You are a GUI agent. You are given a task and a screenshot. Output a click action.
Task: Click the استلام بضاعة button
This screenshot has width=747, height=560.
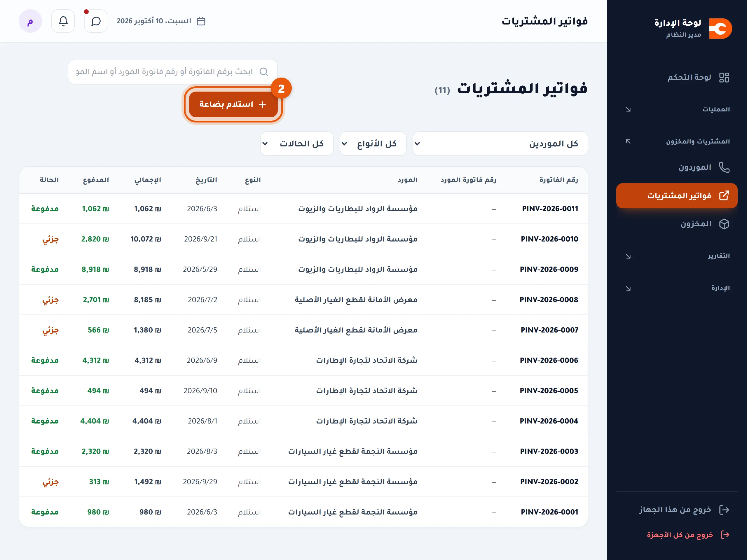[233, 104]
